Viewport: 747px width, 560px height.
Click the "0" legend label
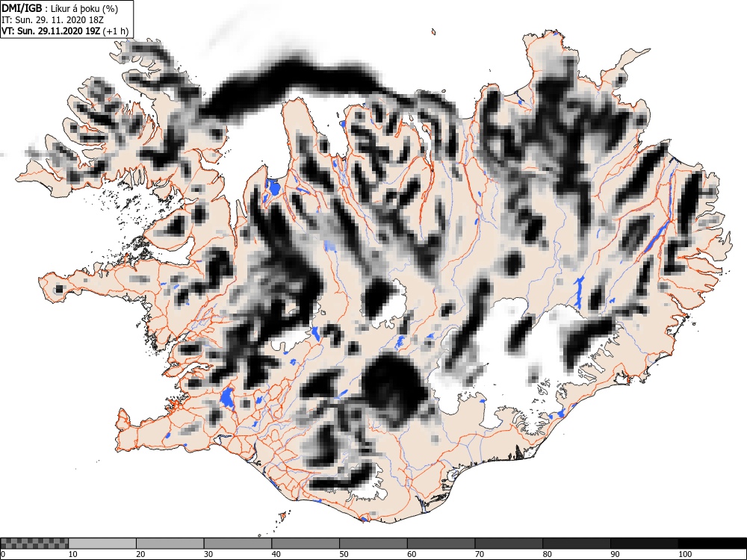pos(3,554)
